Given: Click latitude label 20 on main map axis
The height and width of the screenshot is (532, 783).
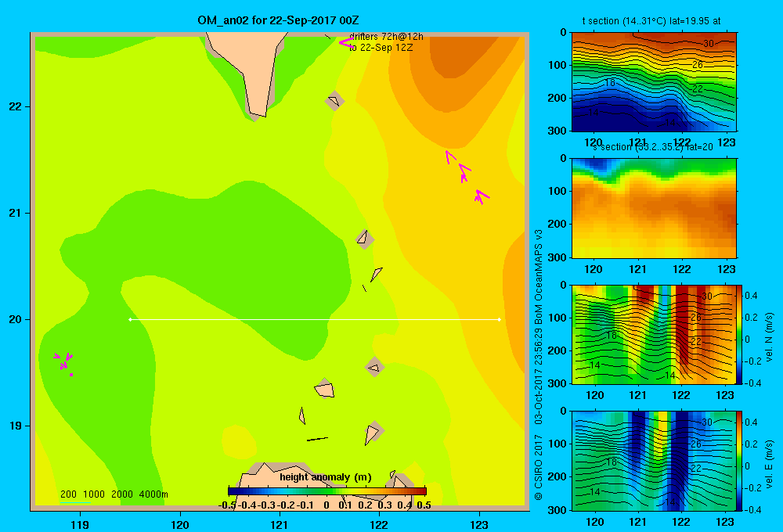Looking at the screenshot, I should [16, 319].
